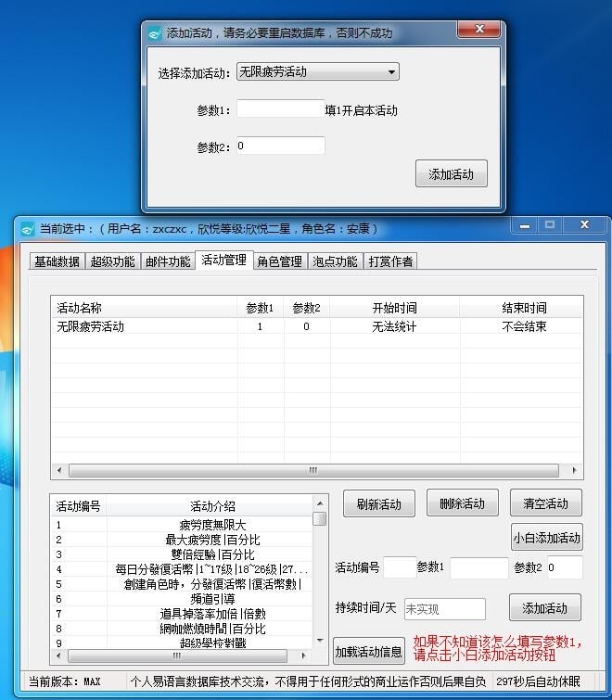
Task: Click the 活动编号 input field
Action: point(400,567)
